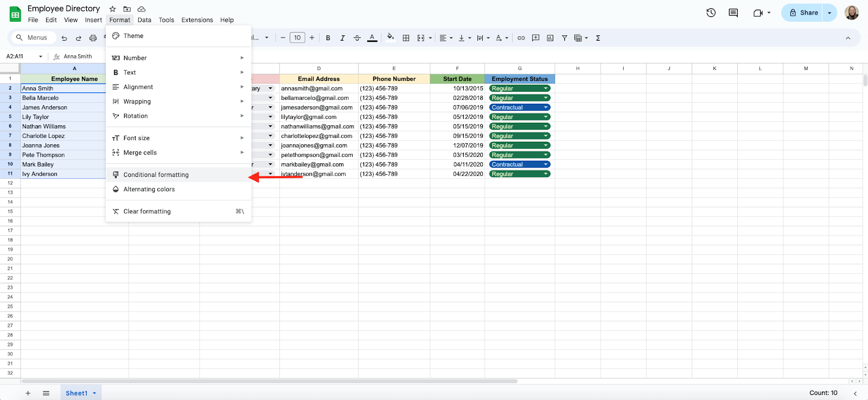Open the Sheet1 tab options arrow
868x400 pixels.
pos(94,393)
